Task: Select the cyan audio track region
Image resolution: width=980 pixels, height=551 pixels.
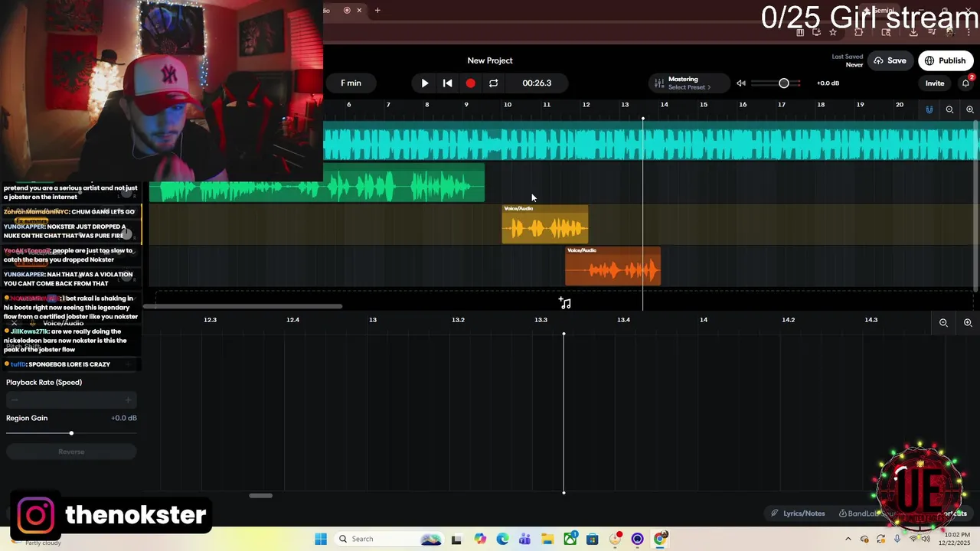Action: pyautogui.click(x=650, y=144)
